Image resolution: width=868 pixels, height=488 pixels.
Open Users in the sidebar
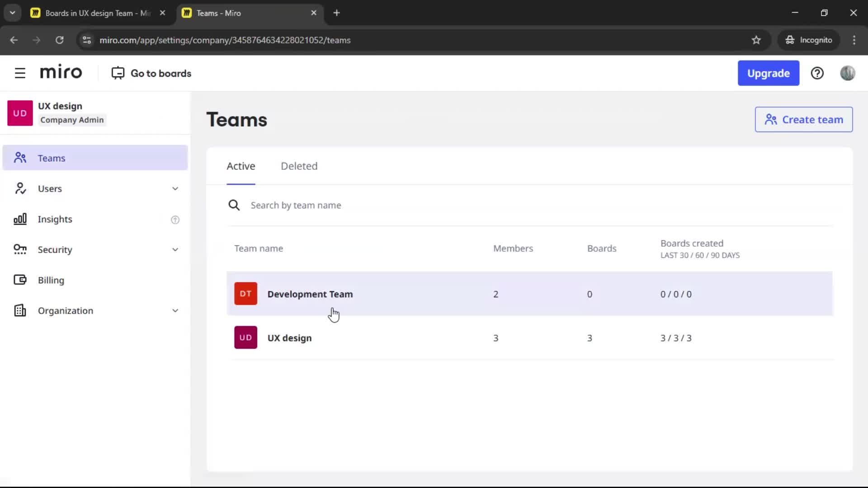95,188
